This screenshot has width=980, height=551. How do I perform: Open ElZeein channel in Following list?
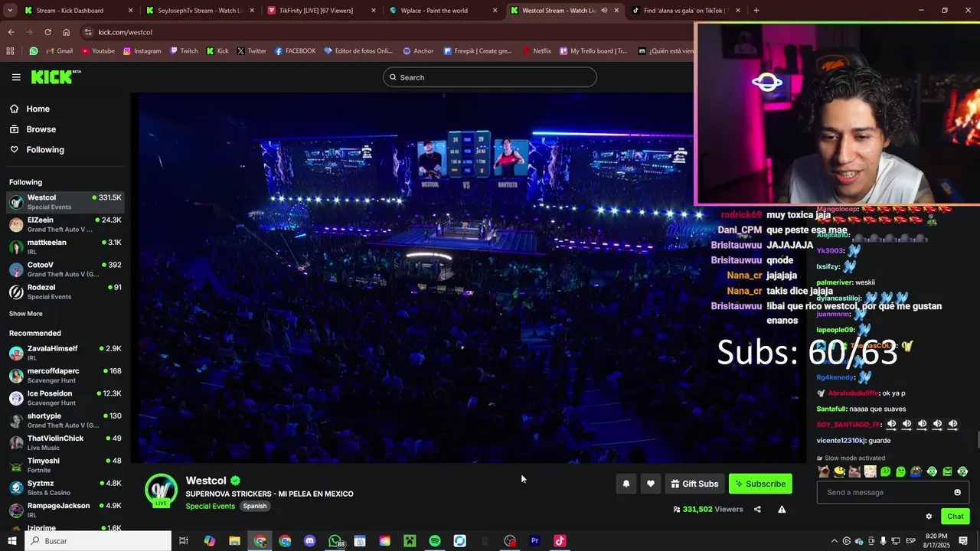65,224
